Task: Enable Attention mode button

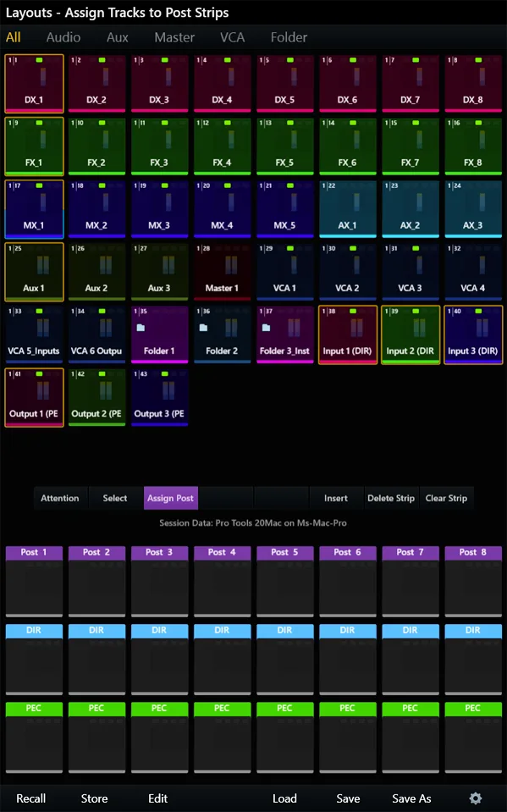Action: [x=60, y=498]
